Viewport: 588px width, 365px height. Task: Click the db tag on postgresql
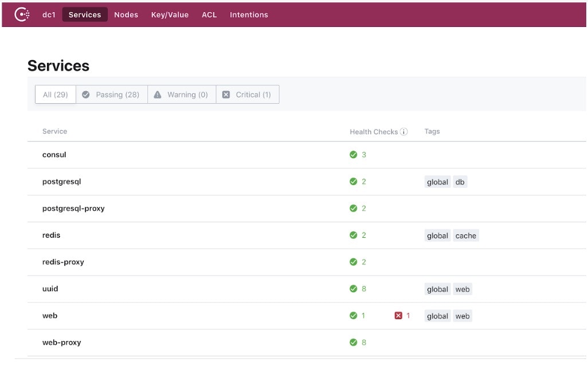[x=460, y=182]
